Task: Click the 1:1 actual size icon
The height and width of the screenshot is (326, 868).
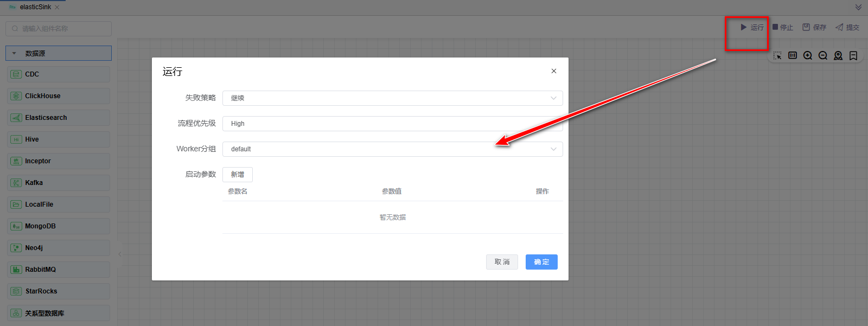Action: (x=793, y=55)
